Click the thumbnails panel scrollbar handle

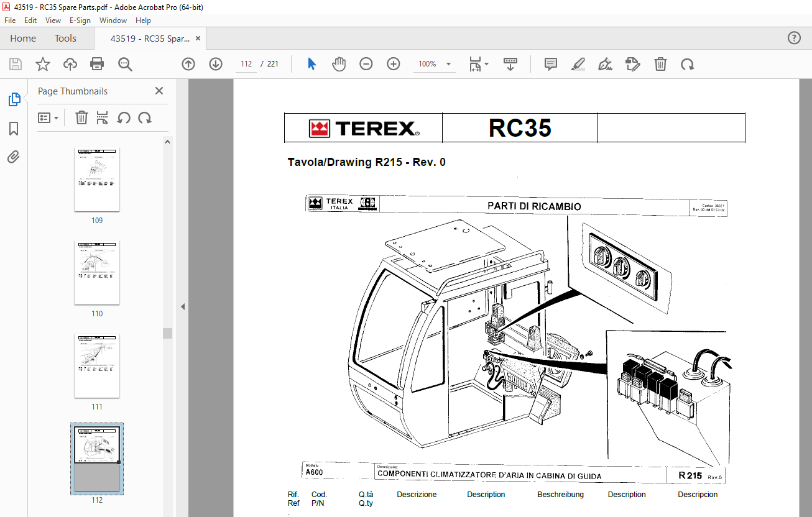click(167, 333)
